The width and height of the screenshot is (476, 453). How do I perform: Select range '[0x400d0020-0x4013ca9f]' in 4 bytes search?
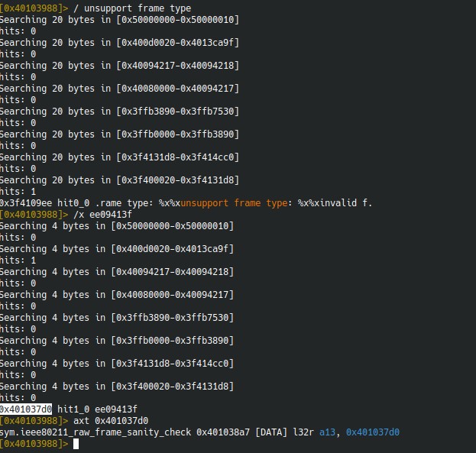(x=173, y=249)
